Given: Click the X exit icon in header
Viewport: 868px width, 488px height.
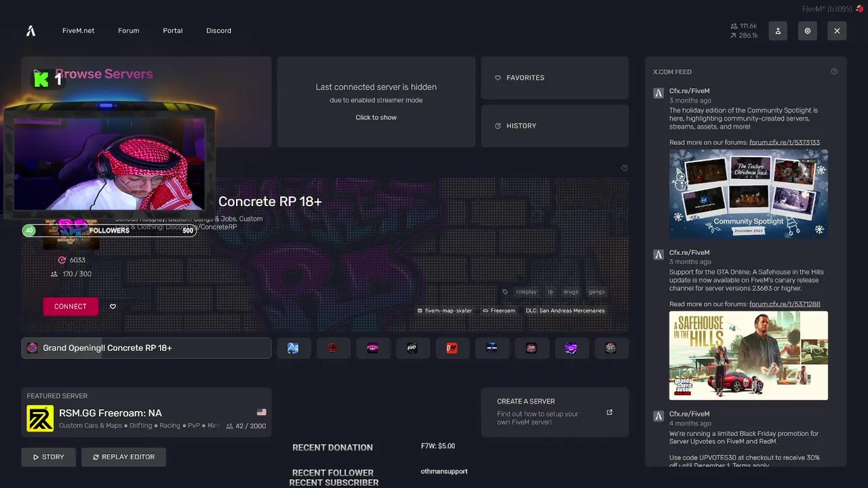Looking at the screenshot, I should pyautogui.click(x=837, y=30).
